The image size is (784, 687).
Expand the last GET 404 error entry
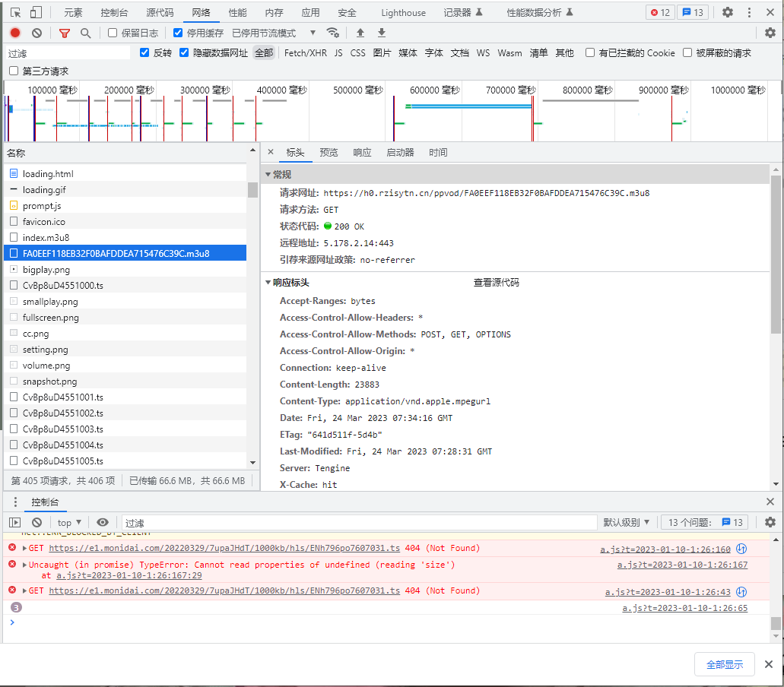pyautogui.click(x=24, y=590)
